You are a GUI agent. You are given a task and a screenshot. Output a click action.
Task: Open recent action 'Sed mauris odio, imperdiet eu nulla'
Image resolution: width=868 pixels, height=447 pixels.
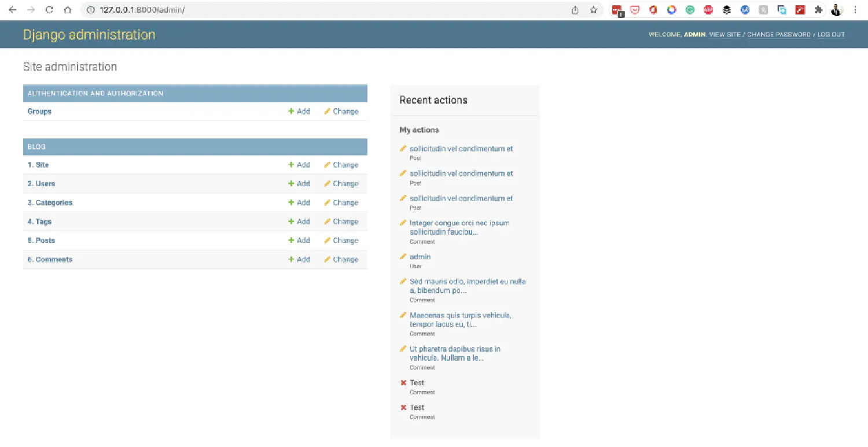tap(468, 286)
